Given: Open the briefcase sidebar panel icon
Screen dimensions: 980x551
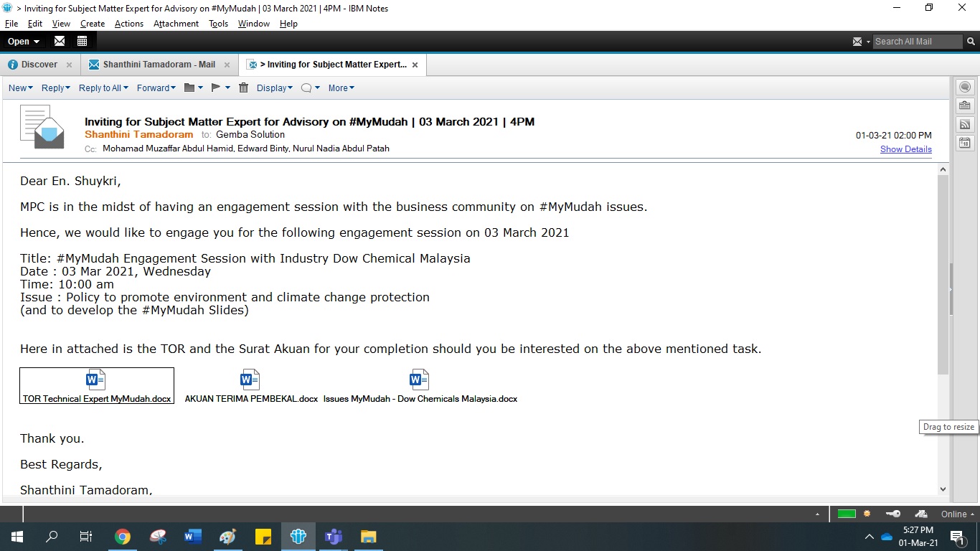Looking at the screenshot, I should pos(965,105).
